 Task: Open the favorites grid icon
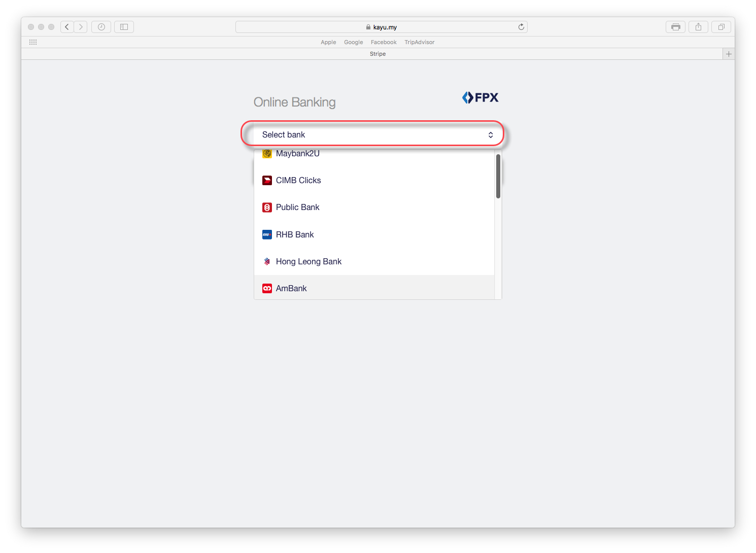33,42
